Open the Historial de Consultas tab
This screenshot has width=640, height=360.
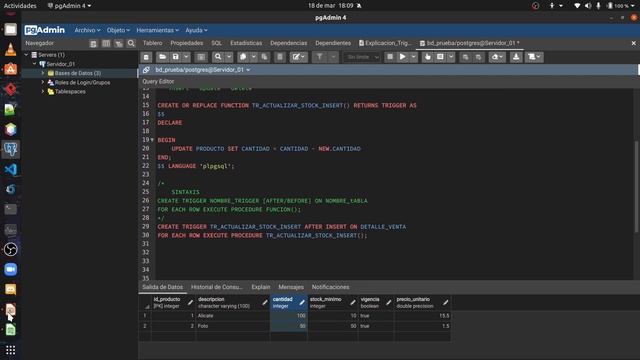pyautogui.click(x=217, y=287)
